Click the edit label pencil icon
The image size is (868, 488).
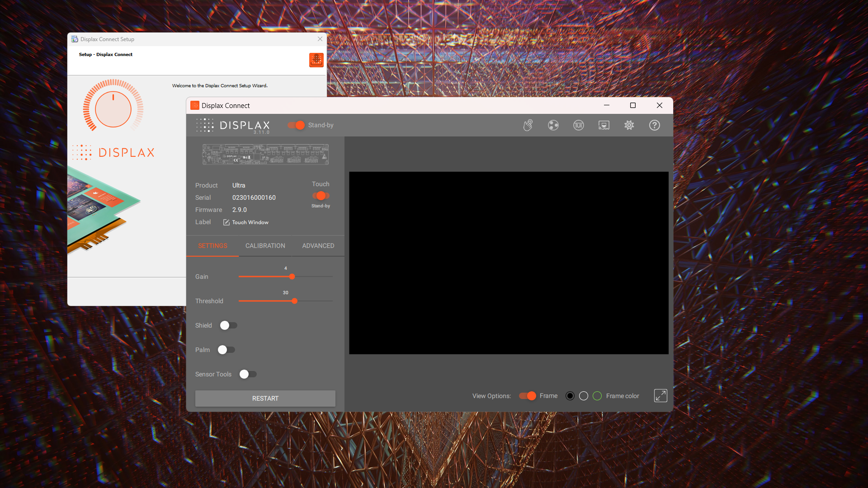[226, 222]
